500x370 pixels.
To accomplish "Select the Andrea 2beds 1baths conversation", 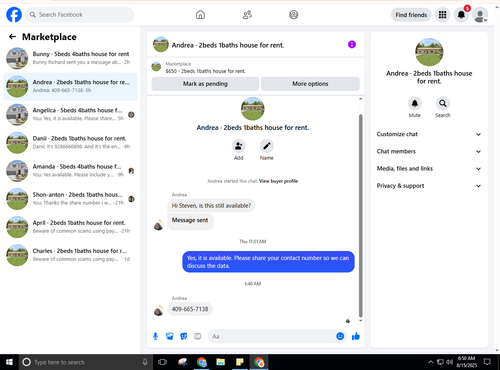I will point(70,86).
